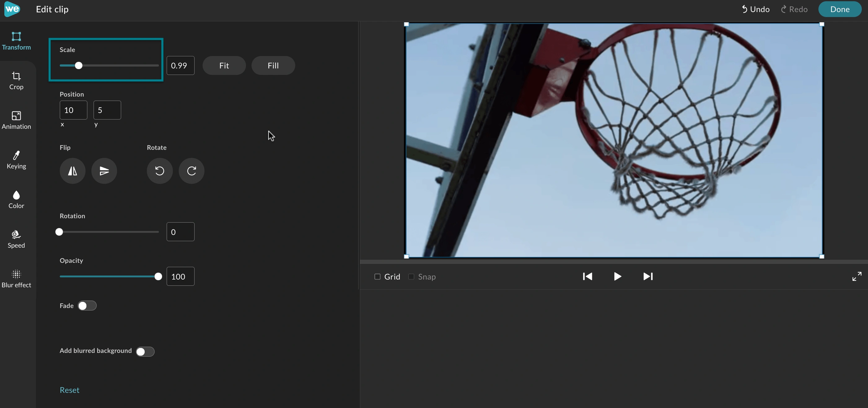Click the top-right resize handle on preview
This screenshot has height=408, width=868.
[x=822, y=24]
